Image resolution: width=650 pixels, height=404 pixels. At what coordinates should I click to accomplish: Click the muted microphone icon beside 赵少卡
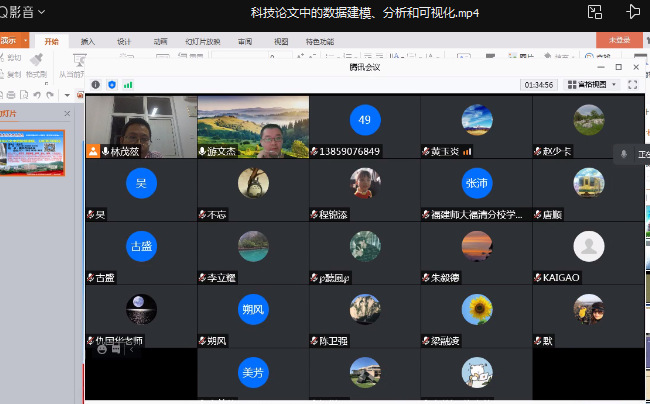coord(538,152)
